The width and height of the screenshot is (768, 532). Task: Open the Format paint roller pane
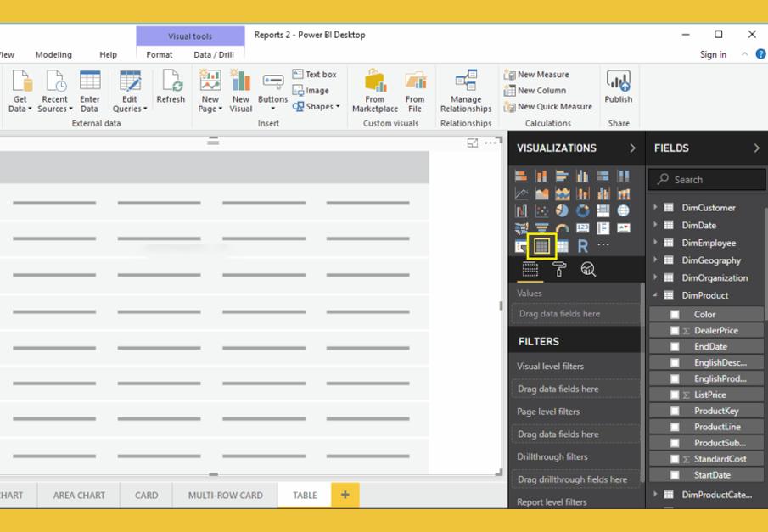click(x=559, y=270)
